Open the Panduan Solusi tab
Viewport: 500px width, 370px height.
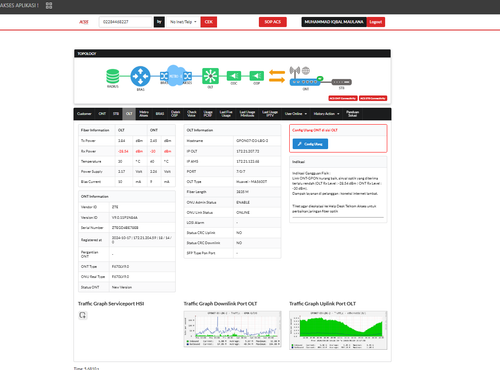[x=352, y=114]
